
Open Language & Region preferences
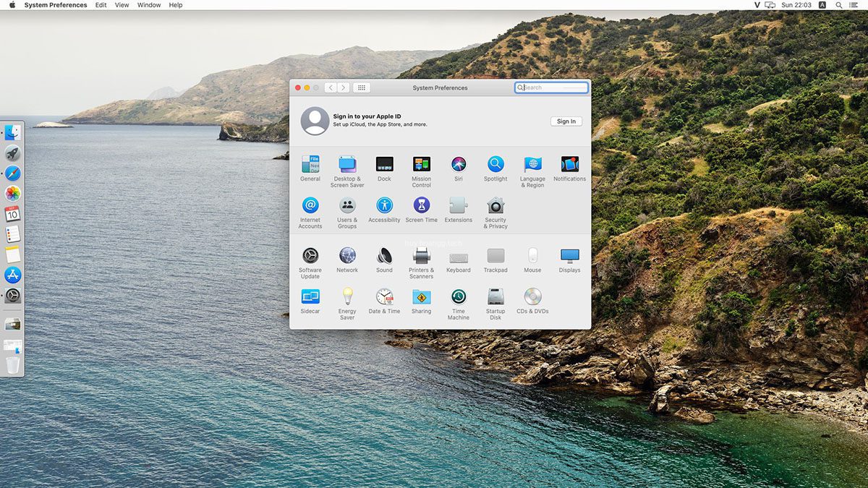(x=532, y=171)
